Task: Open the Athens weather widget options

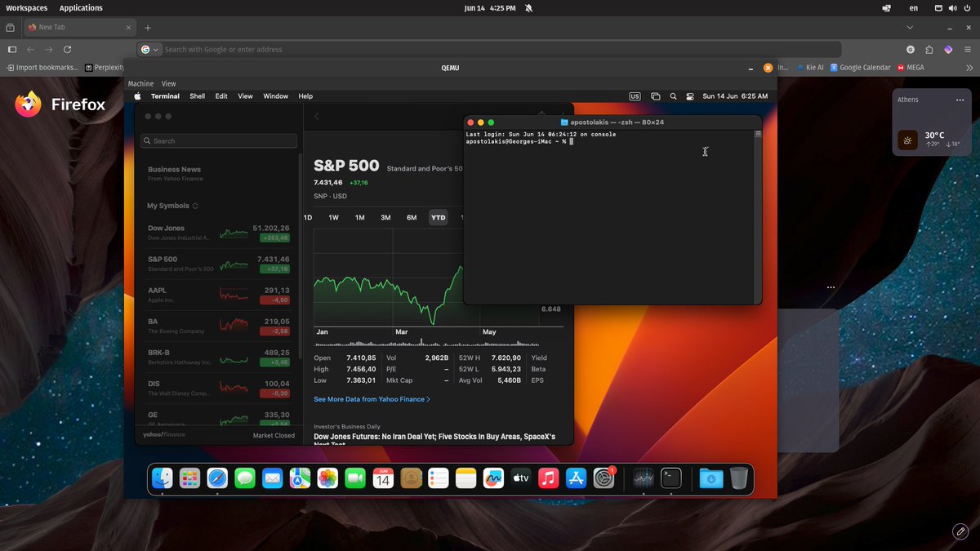Action: (960, 100)
